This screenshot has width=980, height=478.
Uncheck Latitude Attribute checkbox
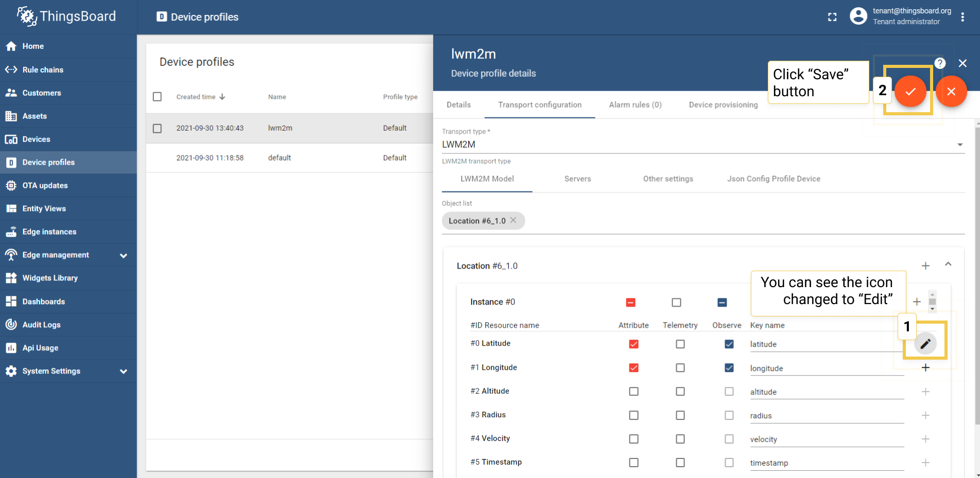pyautogui.click(x=634, y=344)
